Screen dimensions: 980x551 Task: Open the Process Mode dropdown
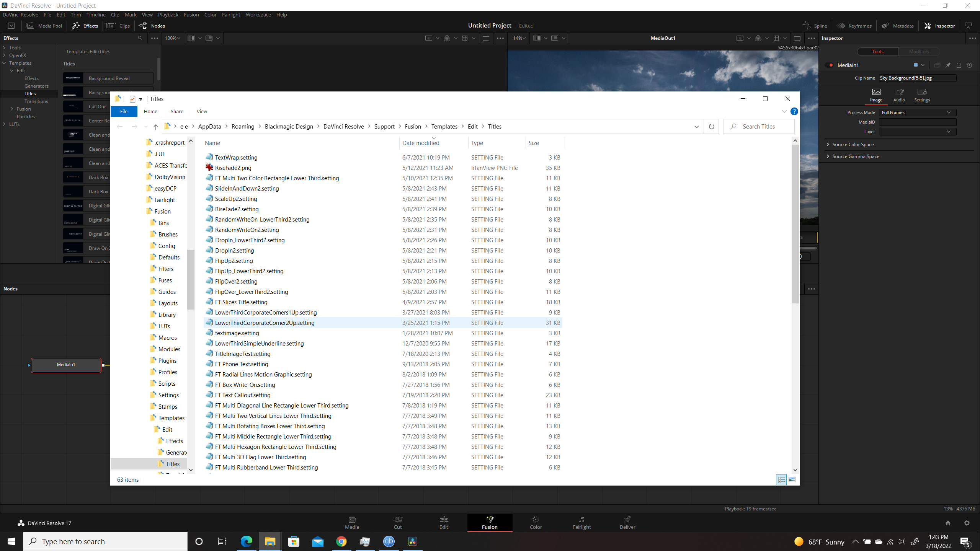[917, 112]
